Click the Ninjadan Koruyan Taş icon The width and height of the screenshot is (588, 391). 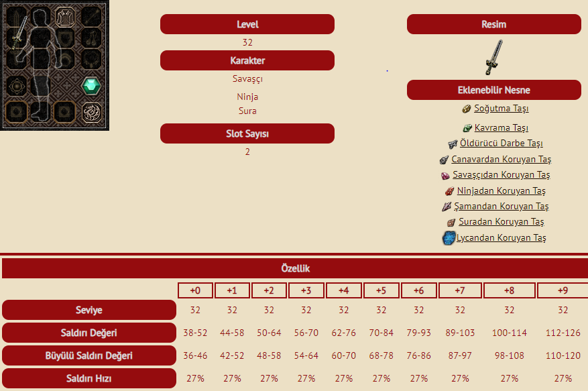pyautogui.click(x=449, y=191)
